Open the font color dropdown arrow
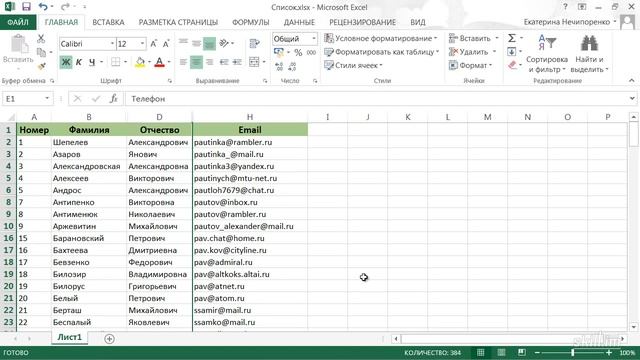The image size is (640, 360). [x=169, y=62]
